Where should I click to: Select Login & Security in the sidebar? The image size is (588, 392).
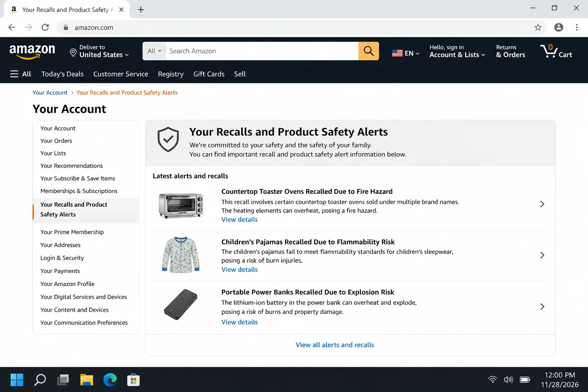pyautogui.click(x=62, y=258)
